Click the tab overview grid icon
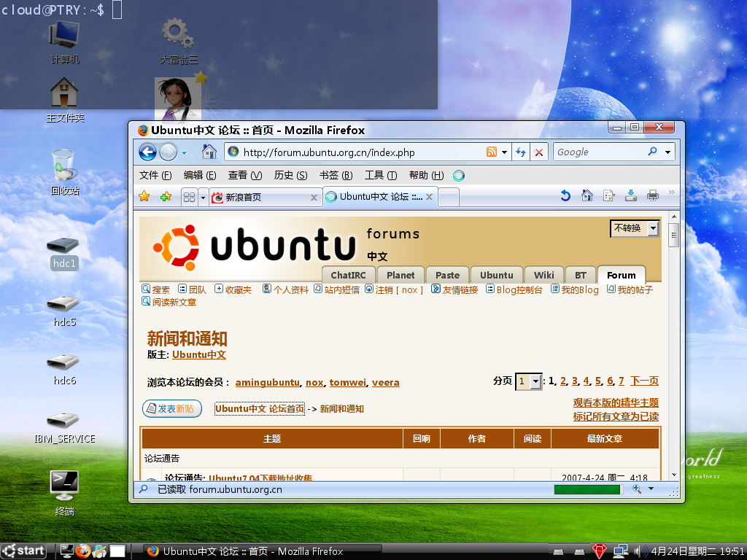The height and width of the screenshot is (560, 747). 190,197
